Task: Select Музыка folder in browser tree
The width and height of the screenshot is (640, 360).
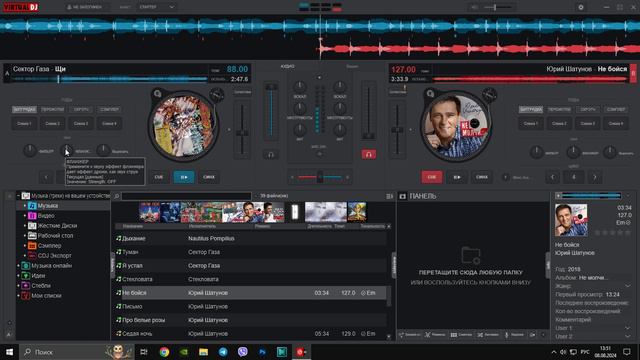Action: click(x=47, y=206)
